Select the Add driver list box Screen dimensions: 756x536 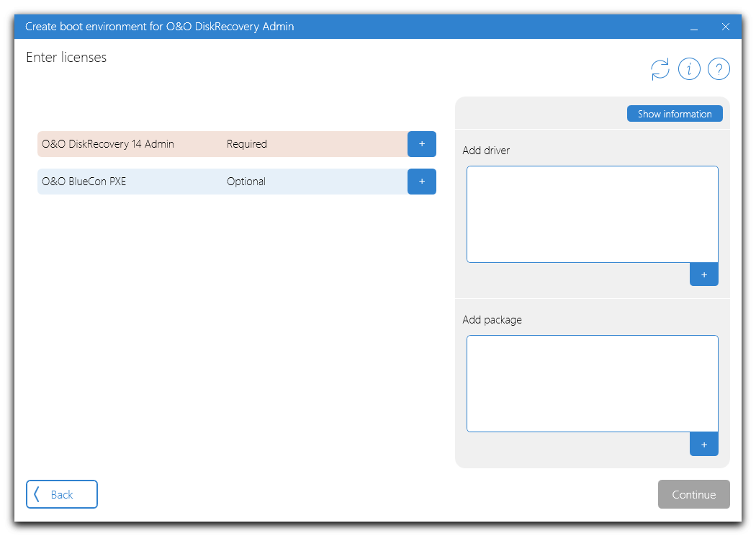click(592, 214)
